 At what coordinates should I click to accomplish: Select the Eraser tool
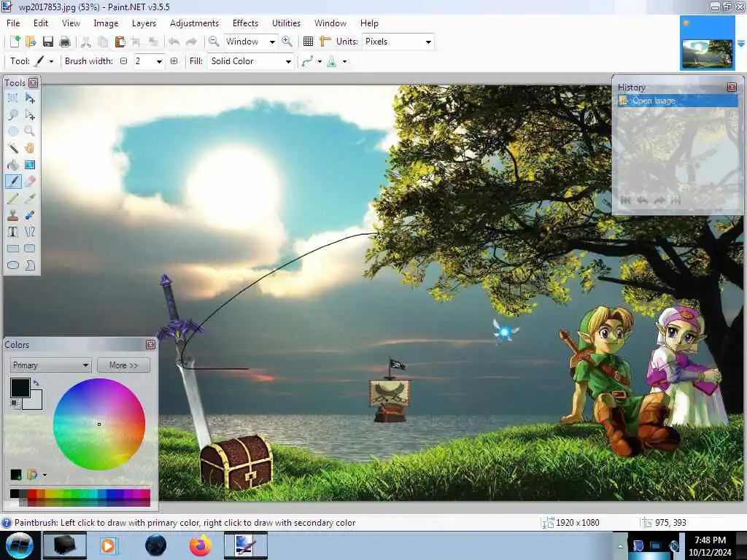point(29,182)
